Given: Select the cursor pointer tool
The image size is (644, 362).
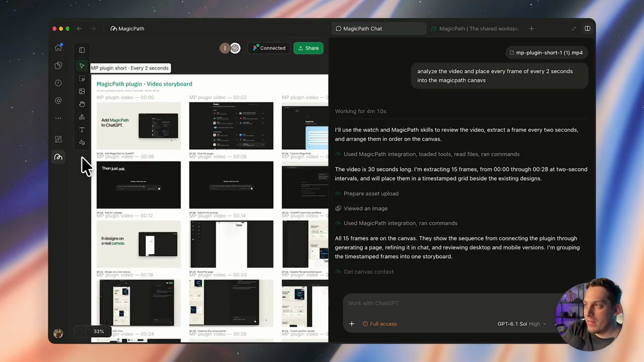Looking at the screenshot, I should coord(82,66).
